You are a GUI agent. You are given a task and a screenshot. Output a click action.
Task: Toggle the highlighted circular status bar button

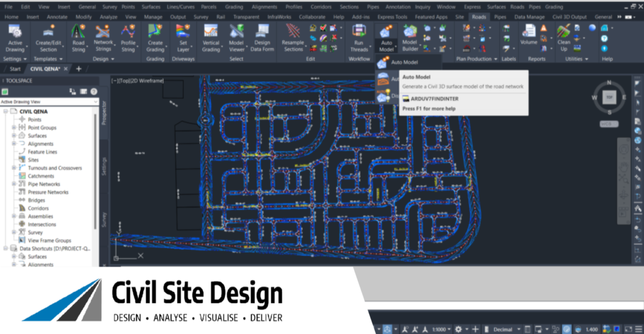567,329
